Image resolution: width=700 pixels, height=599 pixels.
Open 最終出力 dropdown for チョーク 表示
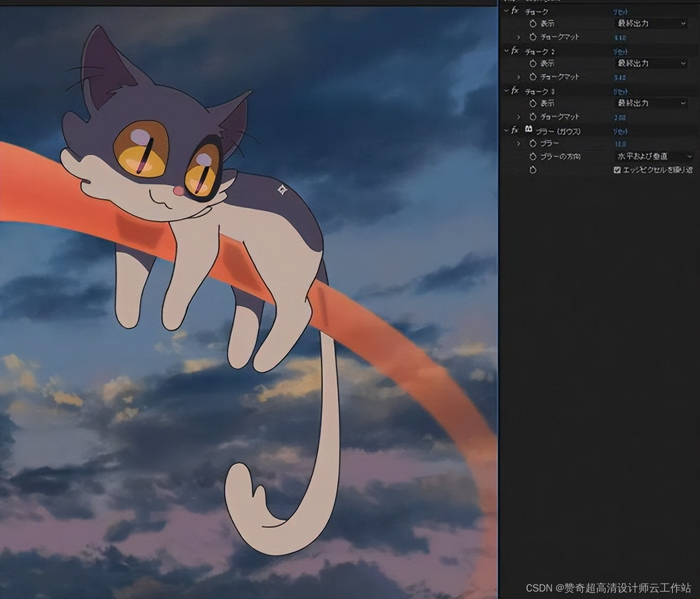[x=651, y=23]
